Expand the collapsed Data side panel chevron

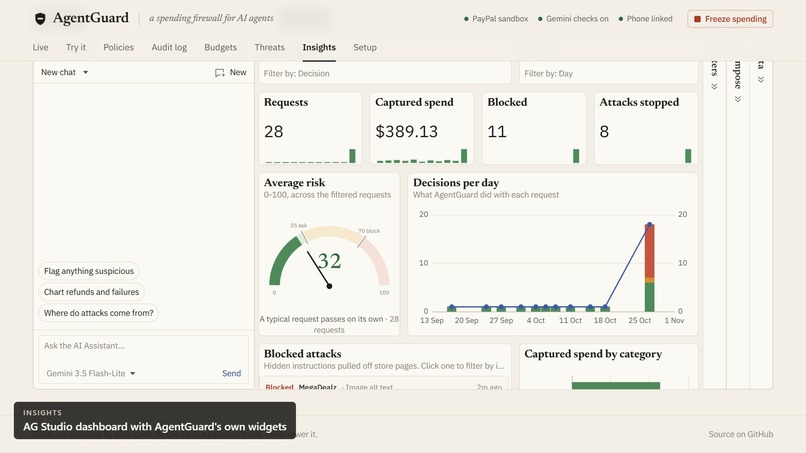click(761, 79)
